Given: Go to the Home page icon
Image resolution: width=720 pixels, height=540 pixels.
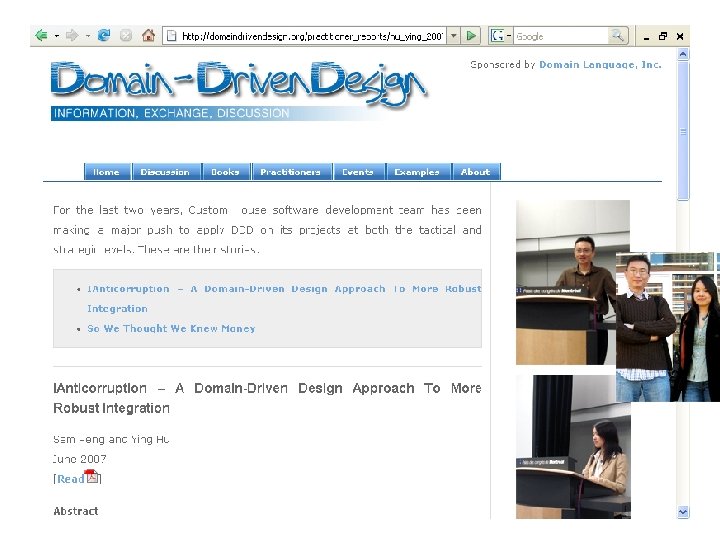Looking at the screenshot, I should (x=148, y=35).
